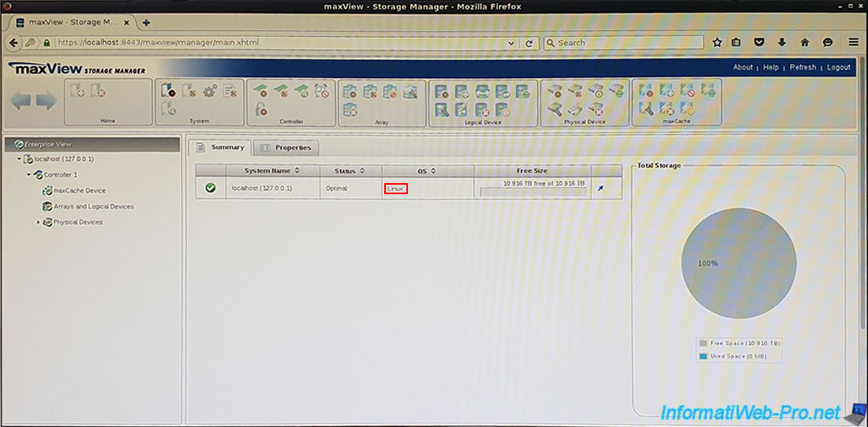Image resolution: width=868 pixels, height=427 pixels.
Task: Click the first green card icon in Controller group
Action: pyautogui.click(x=260, y=92)
